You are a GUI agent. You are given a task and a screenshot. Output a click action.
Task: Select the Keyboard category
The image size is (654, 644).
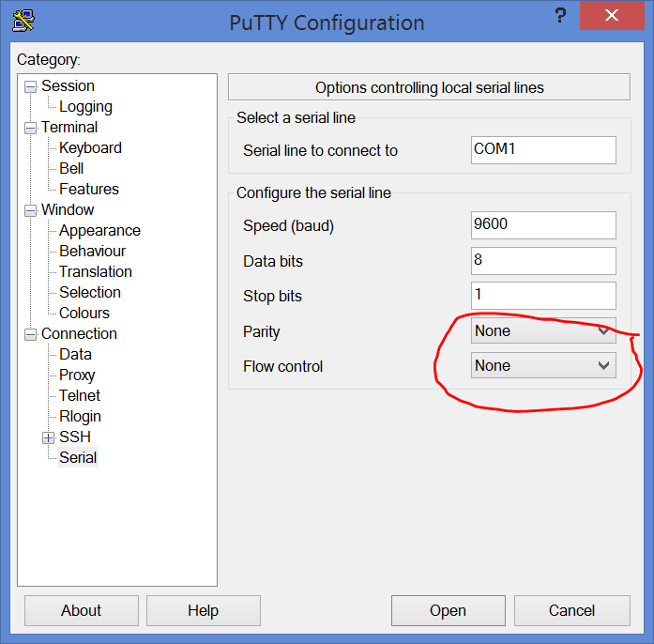90,148
